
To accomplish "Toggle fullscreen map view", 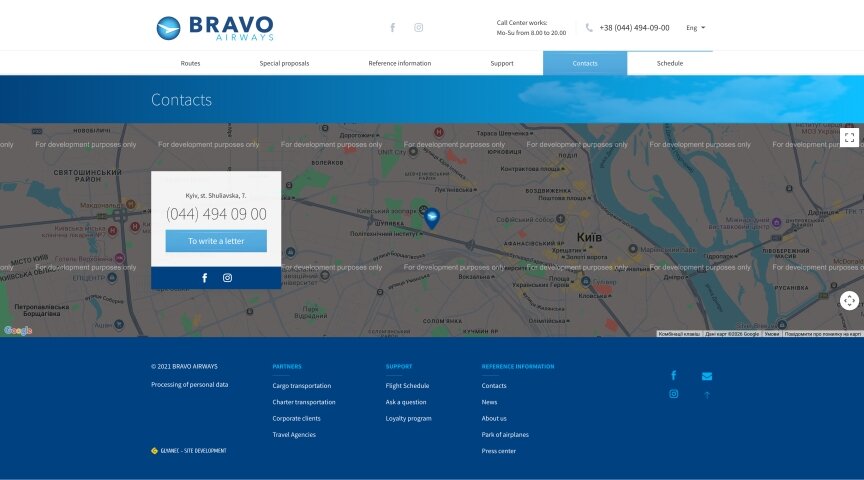I will click(x=849, y=137).
